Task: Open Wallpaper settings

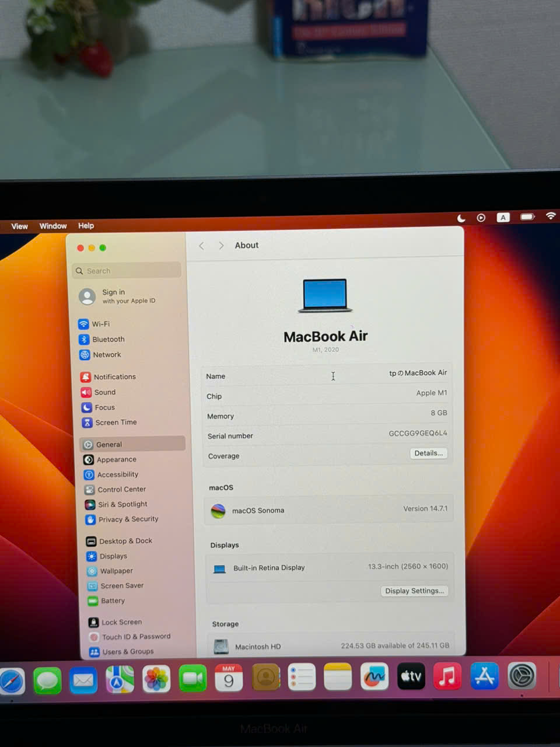Action: pos(110,571)
